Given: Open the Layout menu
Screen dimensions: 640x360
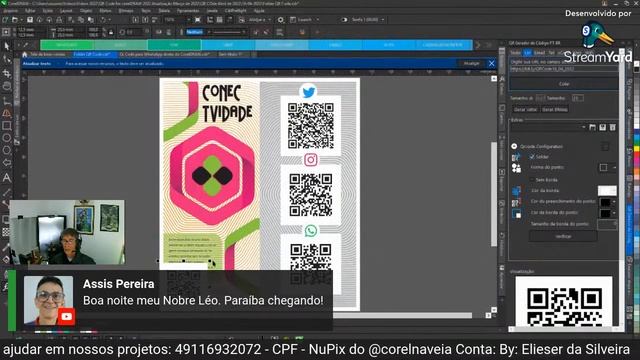Looking at the screenshot, I should pos(66,11).
